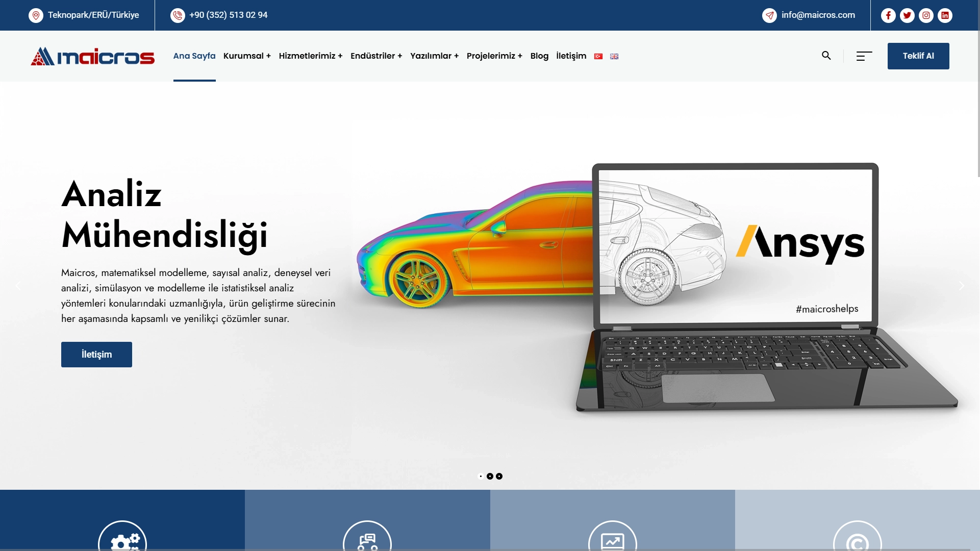The width and height of the screenshot is (980, 551).
Task: Go to Ana Sayfa
Action: (x=194, y=56)
